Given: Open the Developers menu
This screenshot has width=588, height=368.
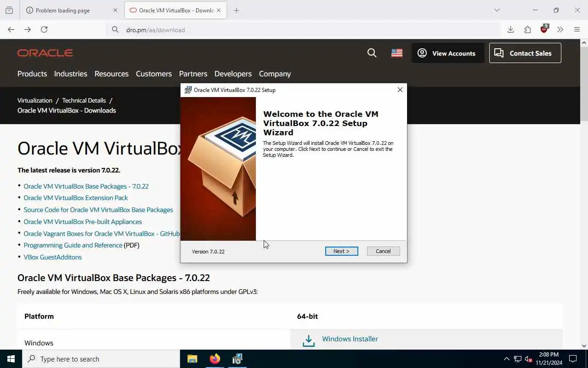Looking at the screenshot, I should coord(233,74).
